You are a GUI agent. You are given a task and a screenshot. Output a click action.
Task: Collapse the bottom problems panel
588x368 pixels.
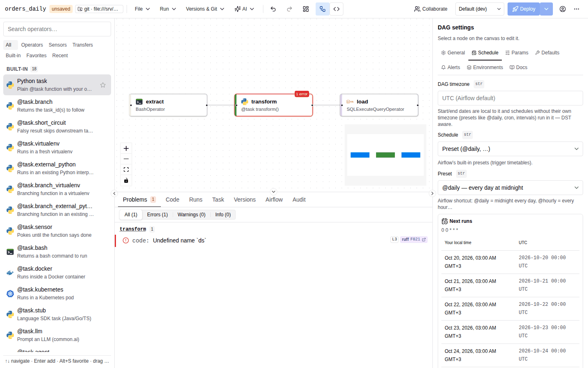(x=274, y=191)
